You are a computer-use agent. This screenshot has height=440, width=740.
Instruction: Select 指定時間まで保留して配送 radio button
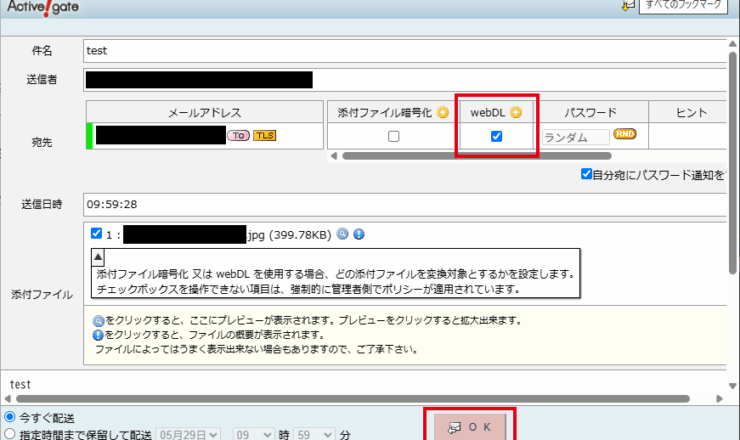point(10,433)
